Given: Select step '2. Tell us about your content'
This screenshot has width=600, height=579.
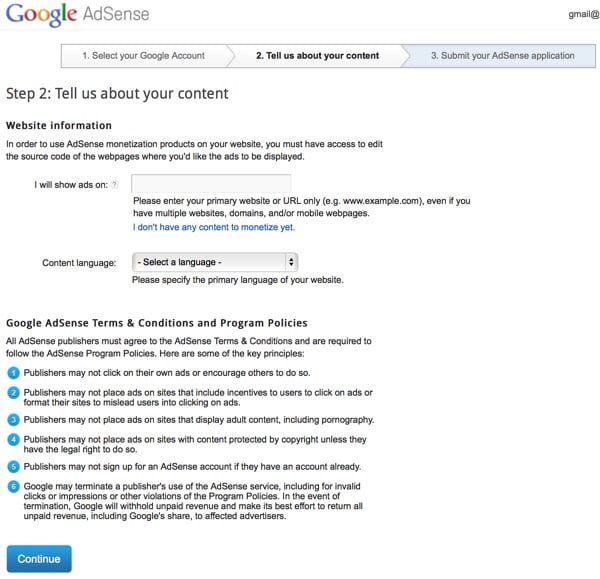Looking at the screenshot, I should click(318, 55).
